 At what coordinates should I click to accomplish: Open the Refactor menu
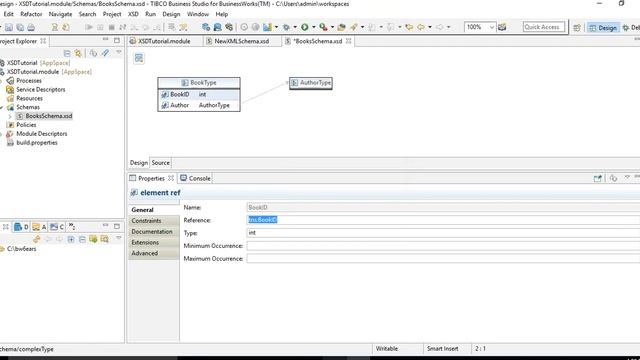point(31,14)
